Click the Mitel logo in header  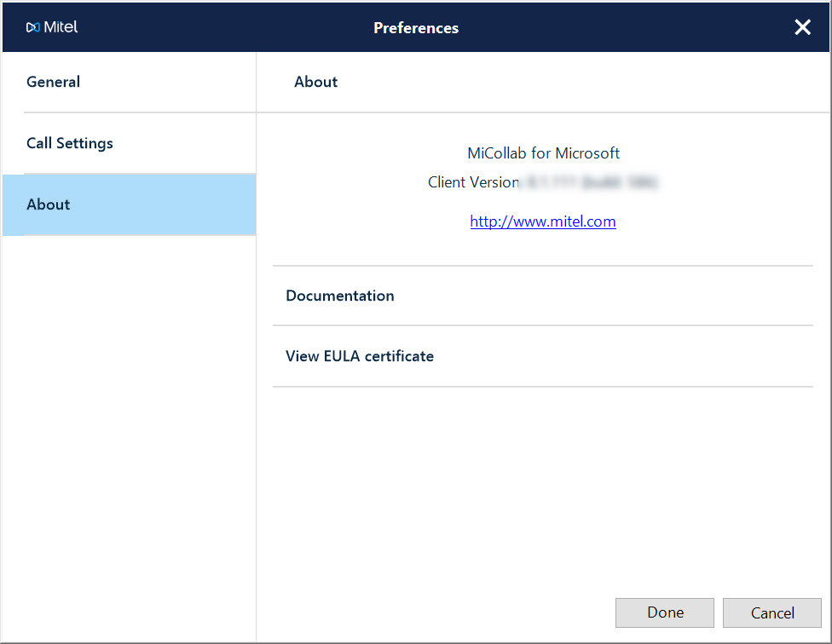point(52,27)
